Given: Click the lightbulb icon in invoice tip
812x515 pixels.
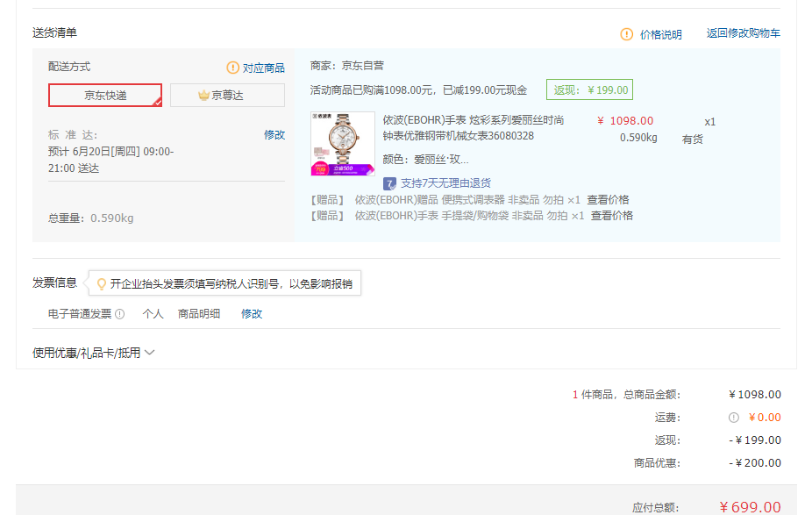Looking at the screenshot, I should pos(102,284).
